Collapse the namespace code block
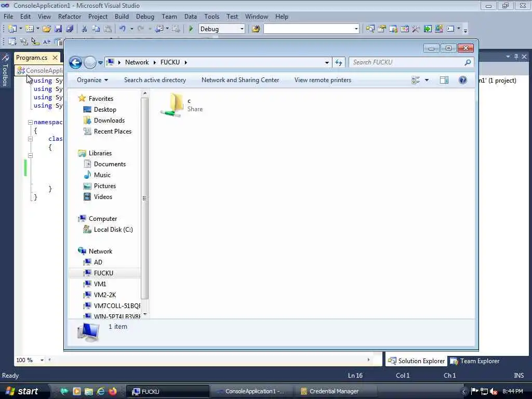532x399 pixels. (x=30, y=122)
